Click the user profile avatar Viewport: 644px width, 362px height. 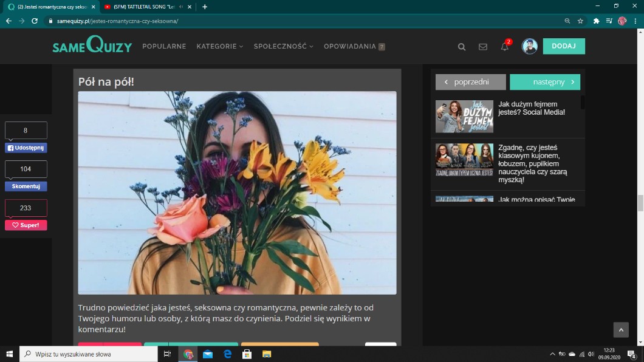tap(529, 47)
